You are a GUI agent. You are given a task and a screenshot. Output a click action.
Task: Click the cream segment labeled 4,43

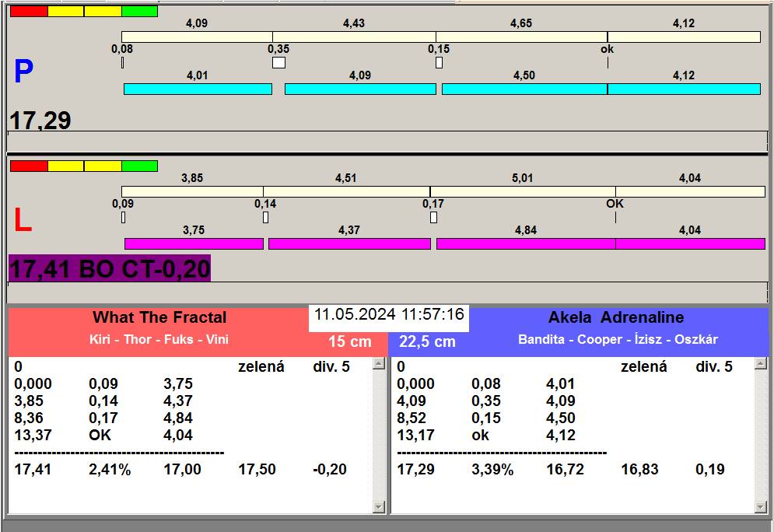click(354, 37)
